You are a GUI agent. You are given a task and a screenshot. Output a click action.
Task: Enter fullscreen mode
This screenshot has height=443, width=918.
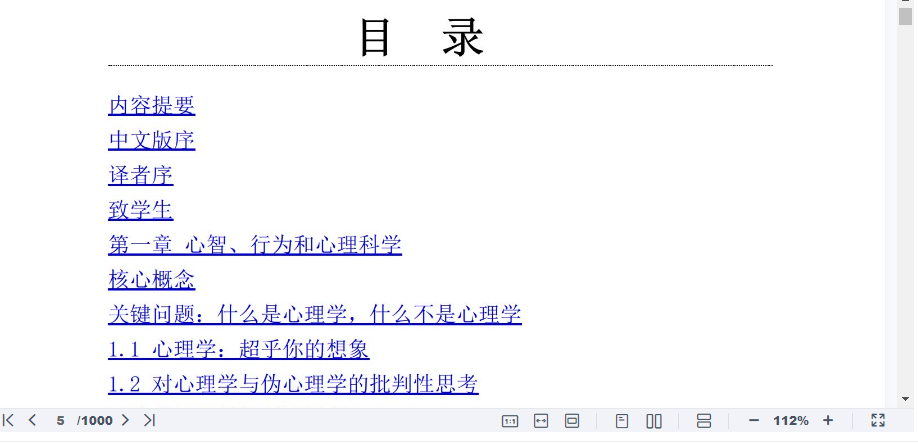(878, 421)
